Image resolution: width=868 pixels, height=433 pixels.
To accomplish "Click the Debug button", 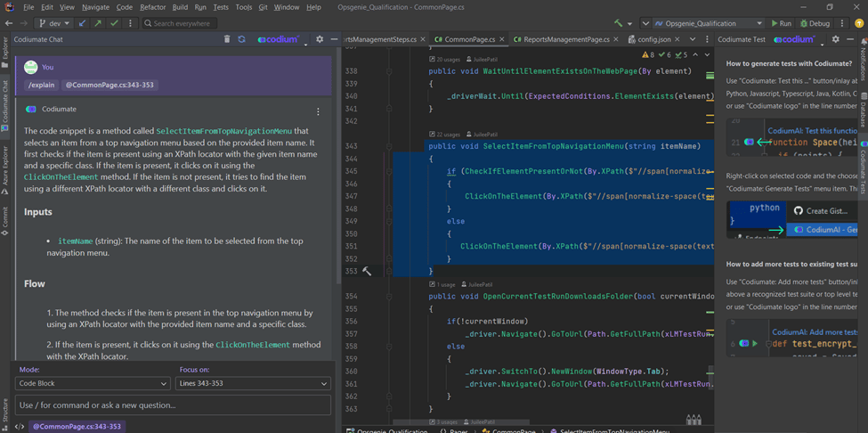I will 815,23.
